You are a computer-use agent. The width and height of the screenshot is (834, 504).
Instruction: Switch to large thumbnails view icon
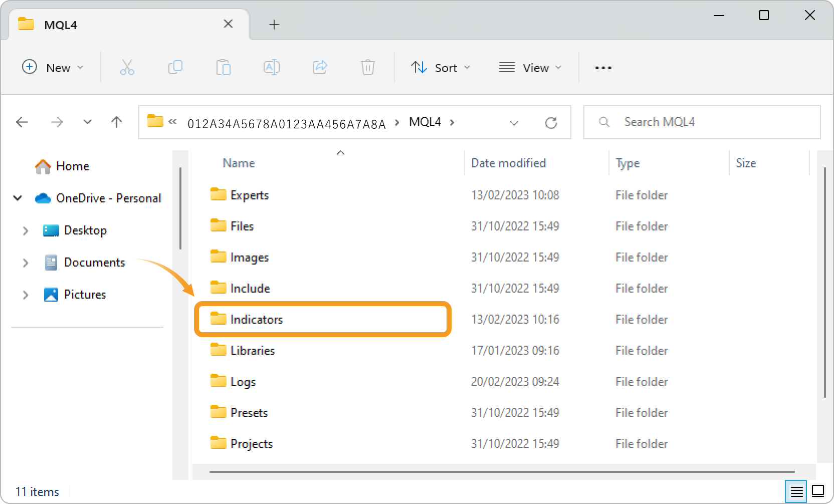click(x=818, y=491)
